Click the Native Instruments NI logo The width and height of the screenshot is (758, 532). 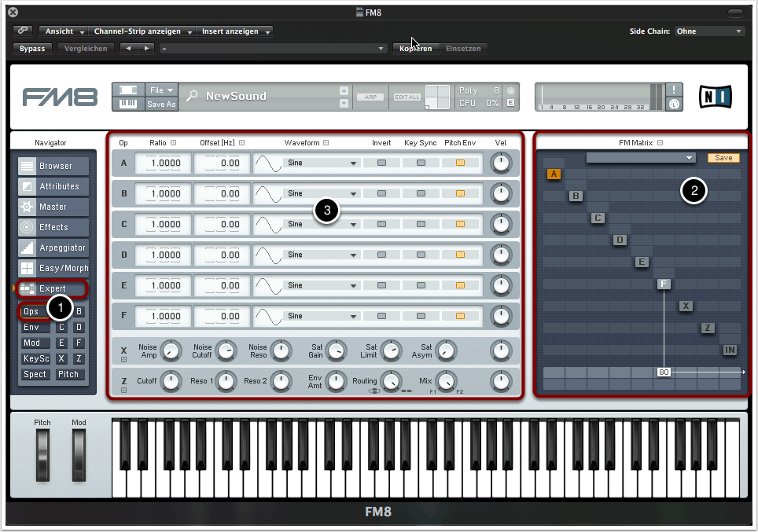click(715, 97)
